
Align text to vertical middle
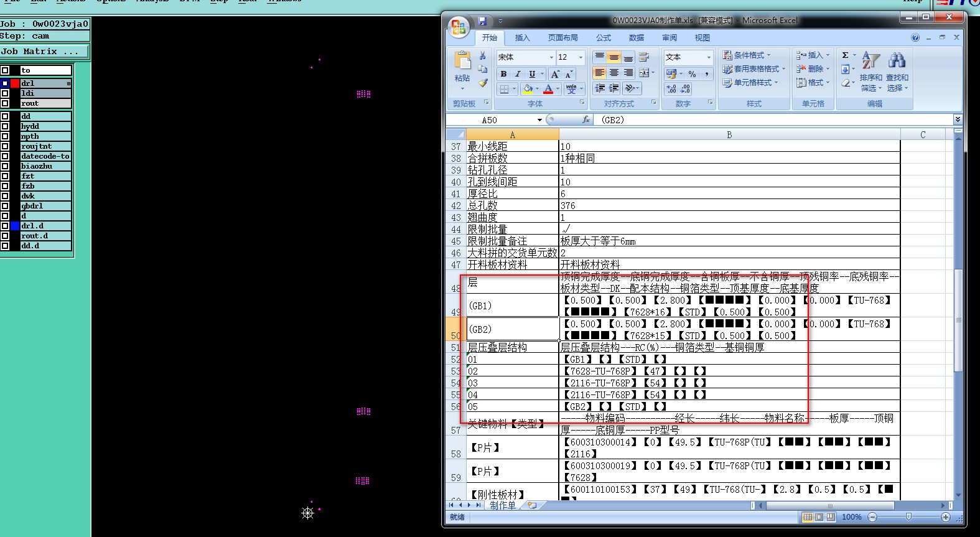tap(614, 57)
